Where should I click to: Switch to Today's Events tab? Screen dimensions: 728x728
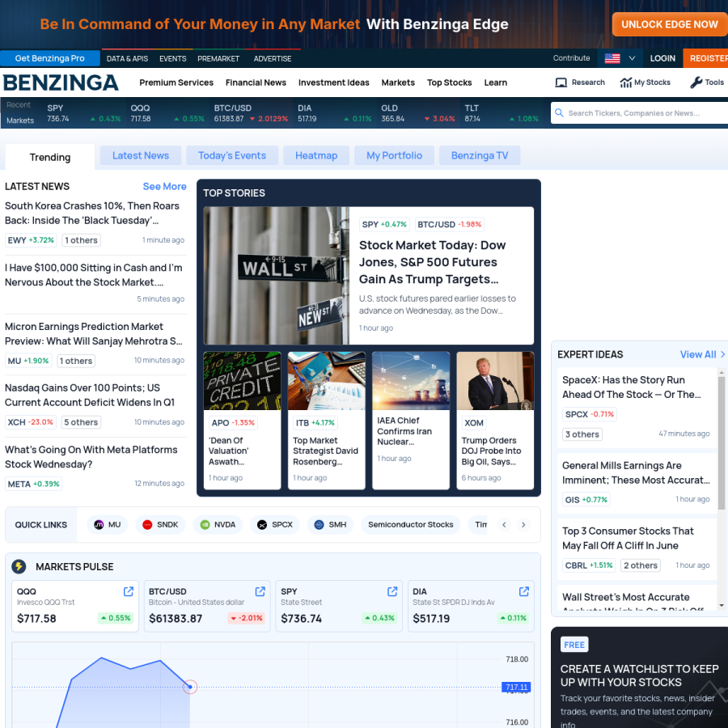click(232, 155)
